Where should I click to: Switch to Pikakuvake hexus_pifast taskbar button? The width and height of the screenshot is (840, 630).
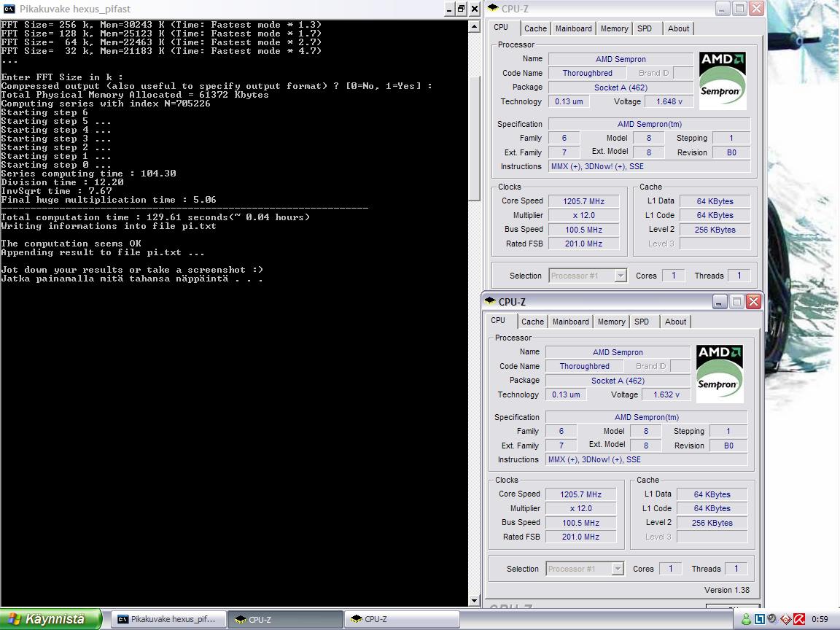coord(167,619)
